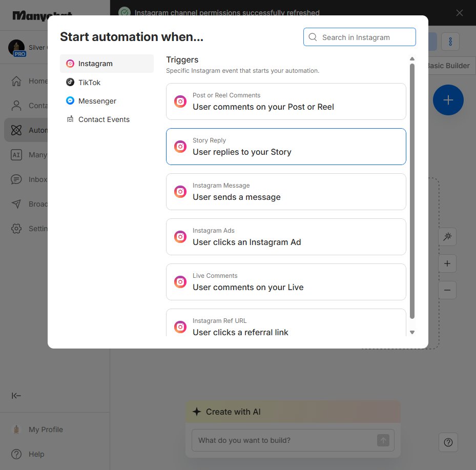The height and width of the screenshot is (470, 476).
Task: Choose Story Reply trigger card
Action: point(286,147)
